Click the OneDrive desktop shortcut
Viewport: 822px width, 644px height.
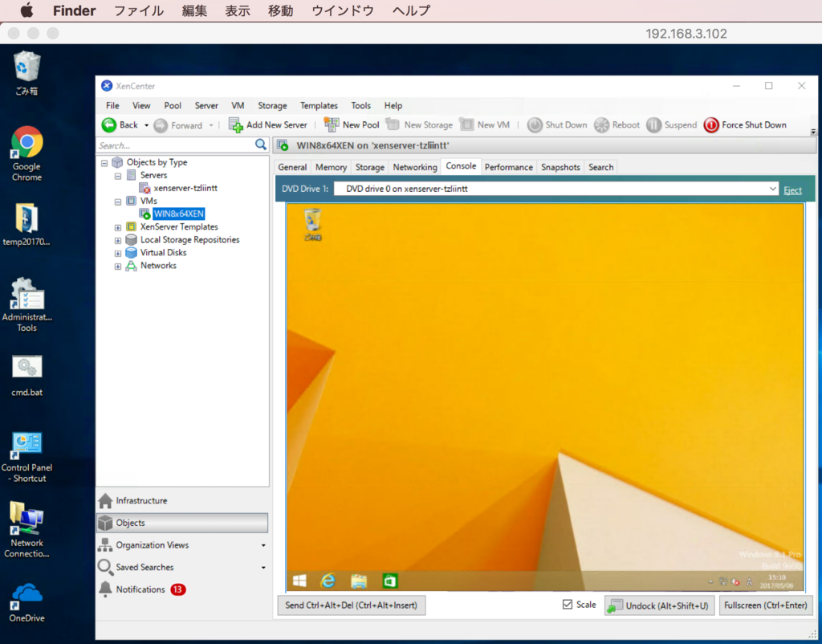tap(26, 601)
